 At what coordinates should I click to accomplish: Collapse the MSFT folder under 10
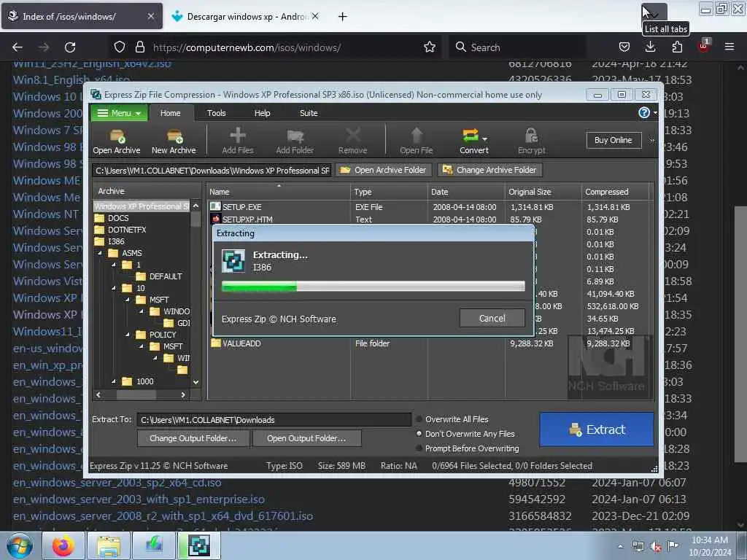coord(127,300)
